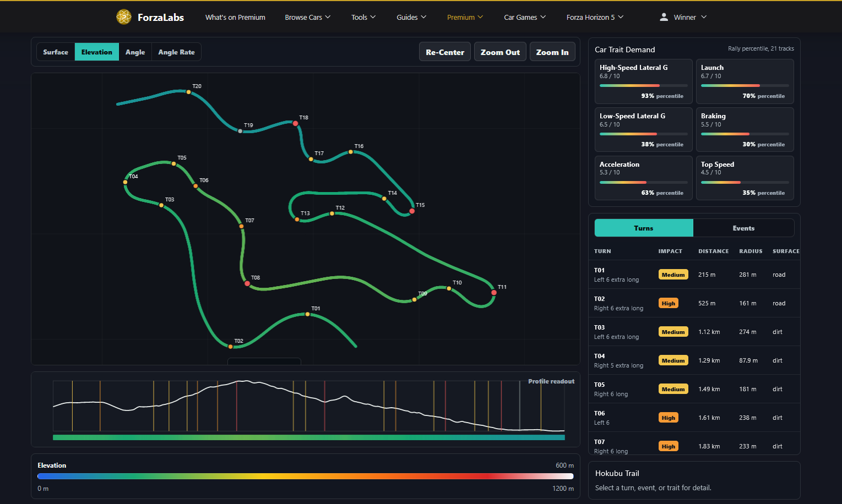The height and width of the screenshot is (504, 842).
Task: Switch to the Events tab
Action: pos(743,228)
